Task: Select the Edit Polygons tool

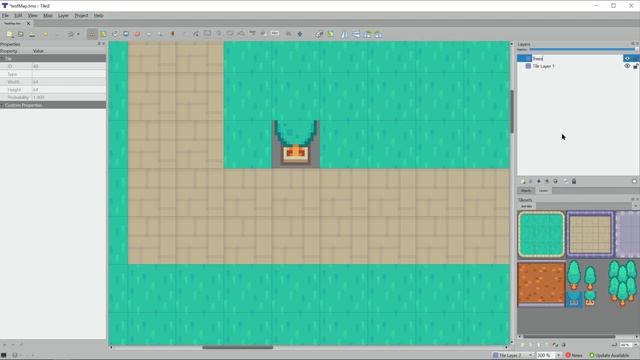Action: point(196,34)
